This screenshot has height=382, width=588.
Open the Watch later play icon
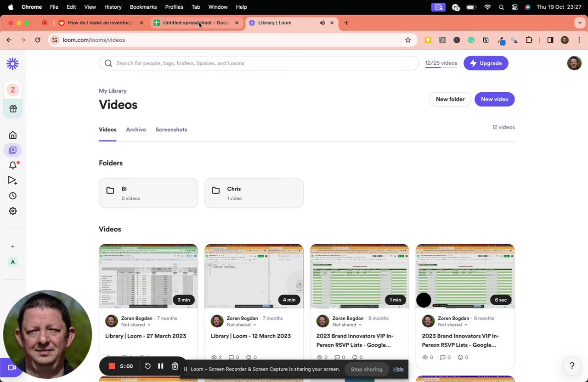pyautogui.click(x=13, y=180)
